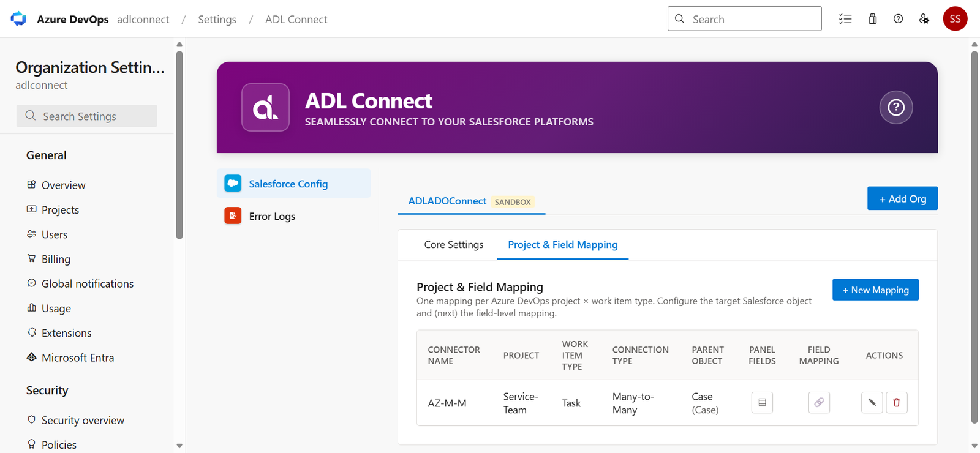980x453 pixels.
Task: Go to adlconnect breadcrumb link
Action: coord(143,19)
